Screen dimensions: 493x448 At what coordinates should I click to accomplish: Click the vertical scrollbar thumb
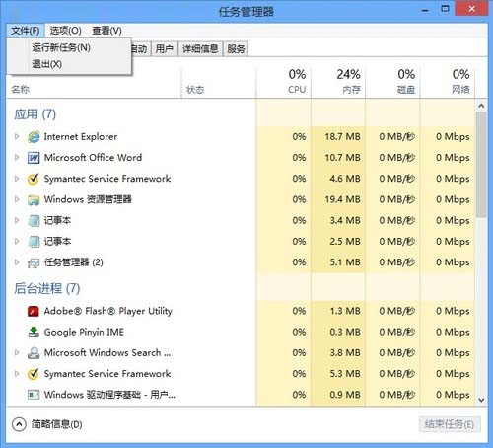(481, 165)
